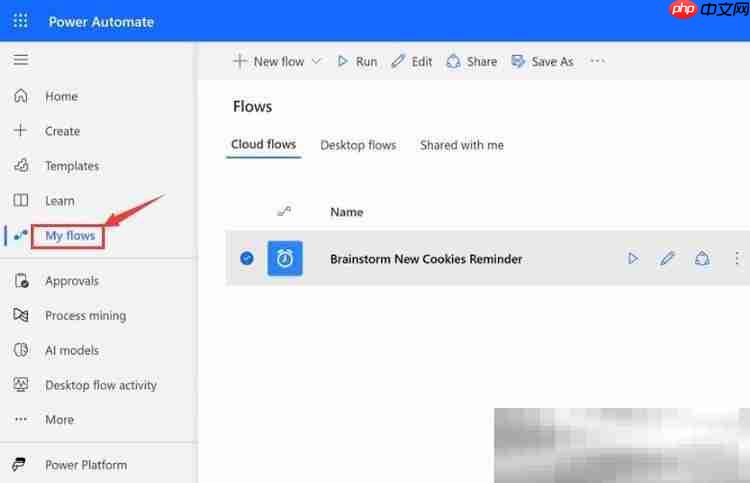The width and height of the screenshot is (750, 483).
Task: Click the row Share icon
Action: click(702, 259)
